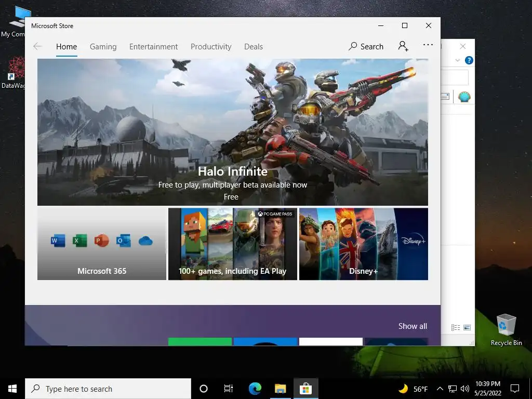Click the PC Game Pass badge
The height and width of the screenshot is (399, 532).
pos(275,214)
